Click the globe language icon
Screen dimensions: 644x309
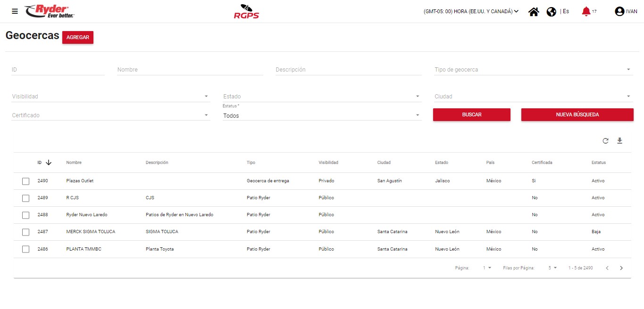coord(551,12)
